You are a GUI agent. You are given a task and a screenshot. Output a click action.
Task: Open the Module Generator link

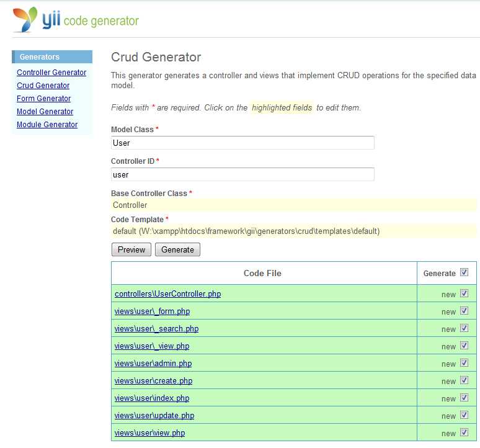pyautogui.click(x=47, y=125)
